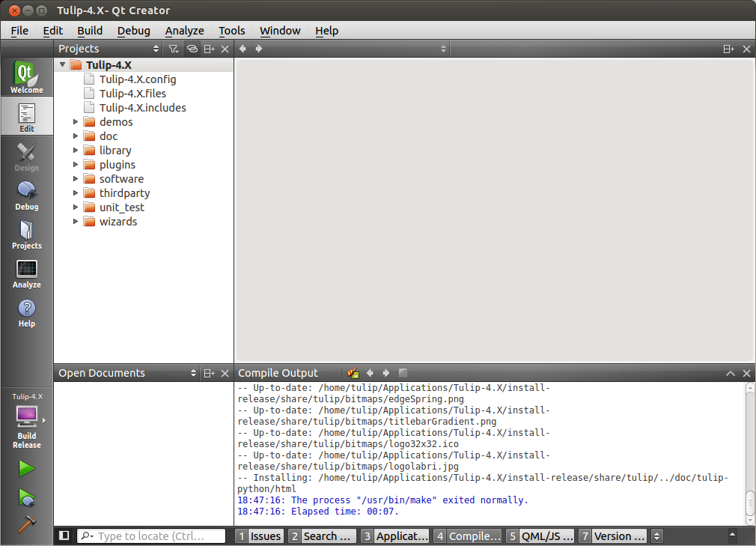Cancel build using Compile Output stop icon

pos(403,372)
